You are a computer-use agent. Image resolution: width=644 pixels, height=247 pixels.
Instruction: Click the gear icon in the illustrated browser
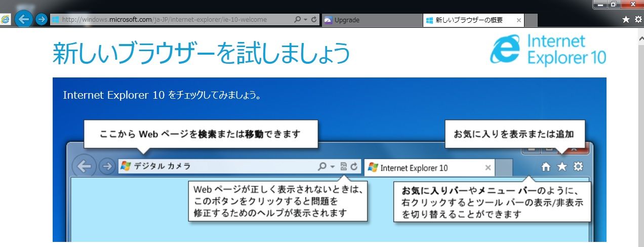pos(578,167)
